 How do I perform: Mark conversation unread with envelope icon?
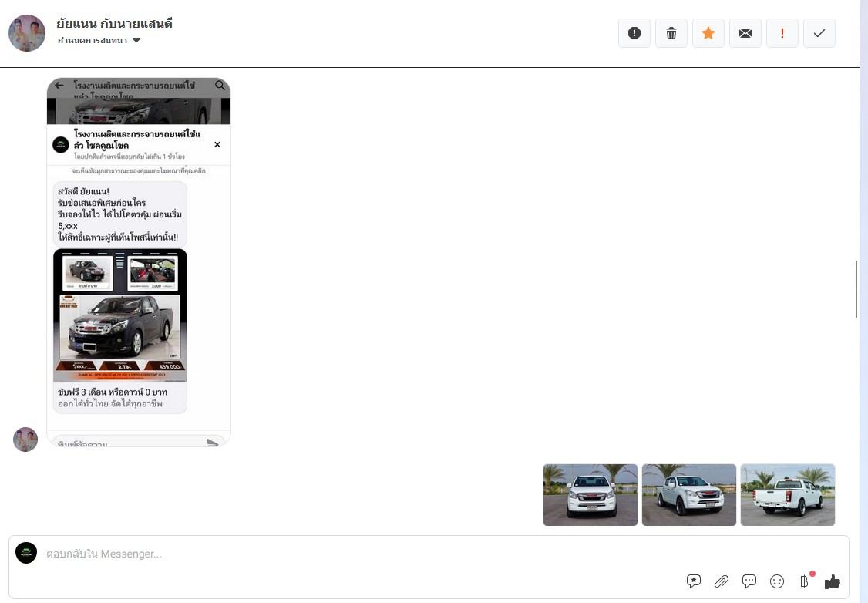(745, 33)
